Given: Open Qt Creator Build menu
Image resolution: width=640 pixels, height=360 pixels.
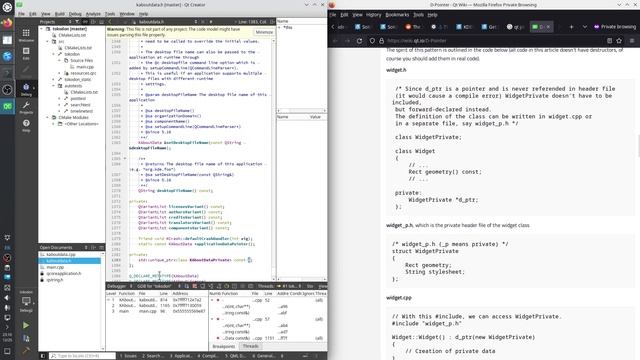Looking at the screenshot, I should tap(60, 14).
